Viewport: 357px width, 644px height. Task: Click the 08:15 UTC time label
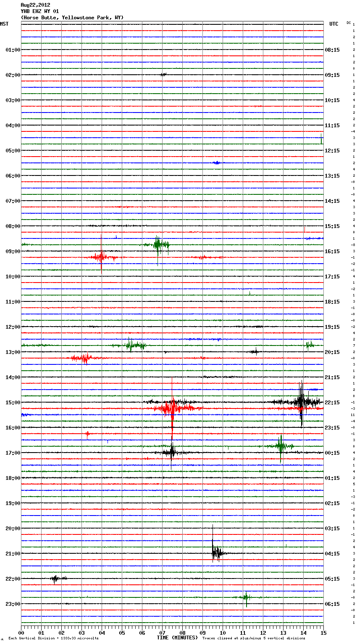tap(332, 50)
